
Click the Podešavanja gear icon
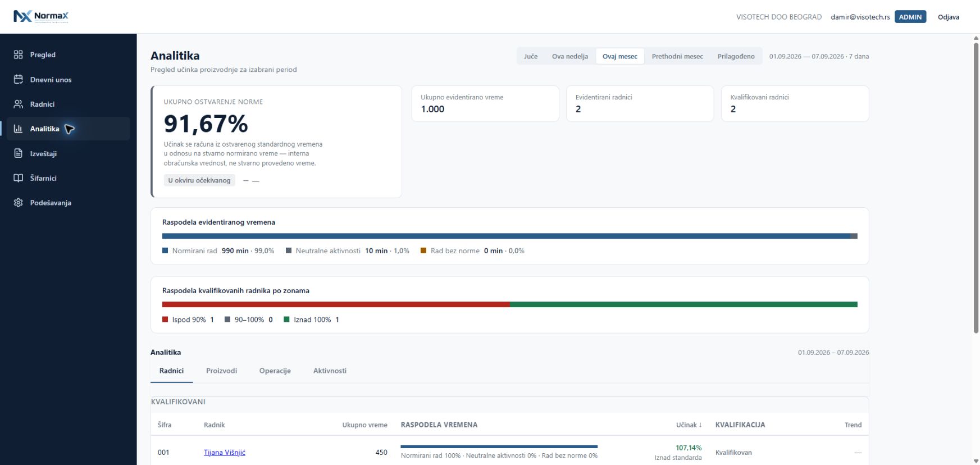pos(19,203)
